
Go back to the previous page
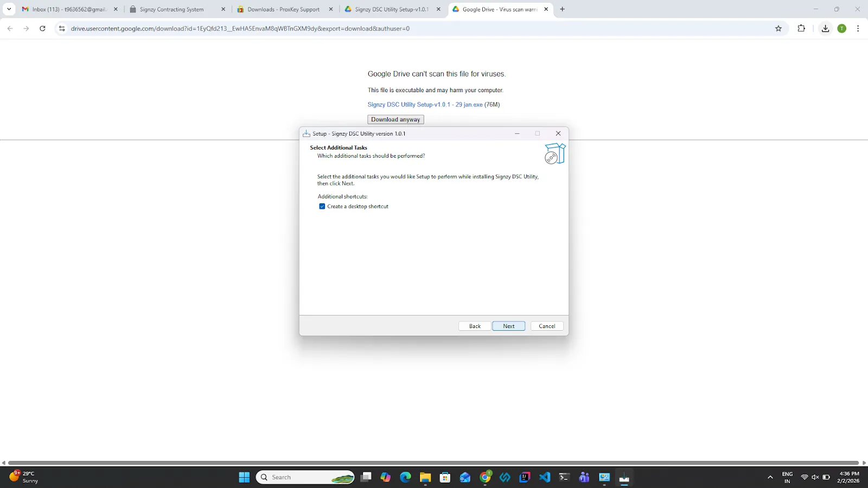tap(10, 28)
